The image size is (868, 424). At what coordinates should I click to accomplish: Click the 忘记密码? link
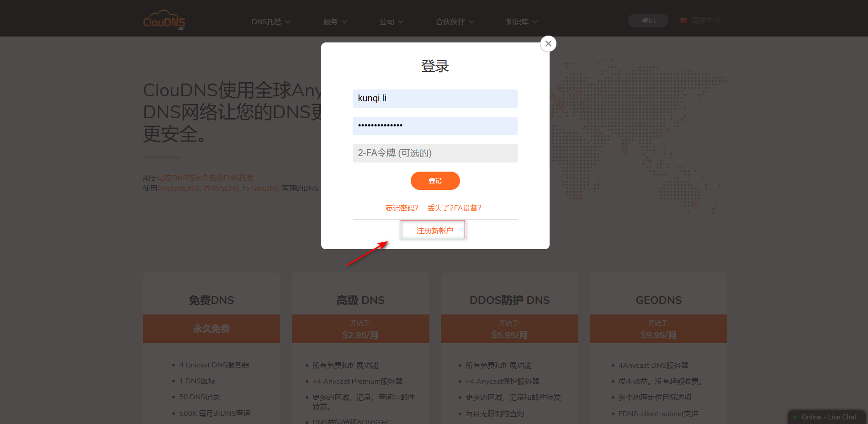(402, 208)
